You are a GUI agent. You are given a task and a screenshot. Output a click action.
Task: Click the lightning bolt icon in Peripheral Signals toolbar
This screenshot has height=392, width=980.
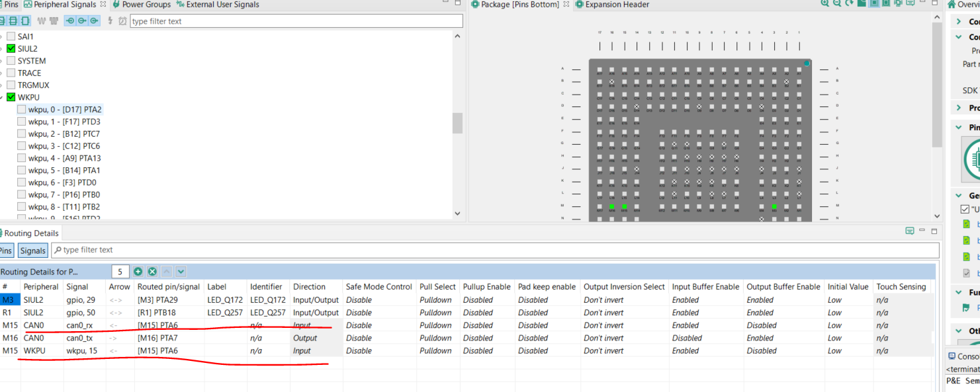pos(111,21)
